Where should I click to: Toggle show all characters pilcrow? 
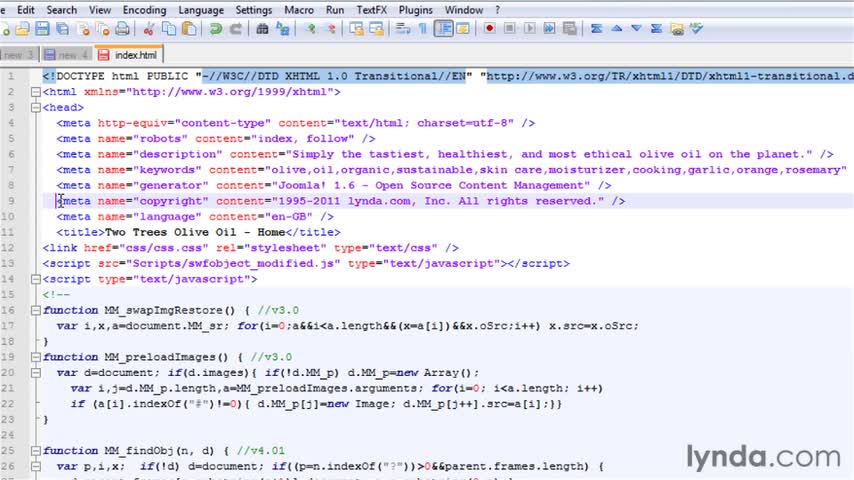pos(423,29)
